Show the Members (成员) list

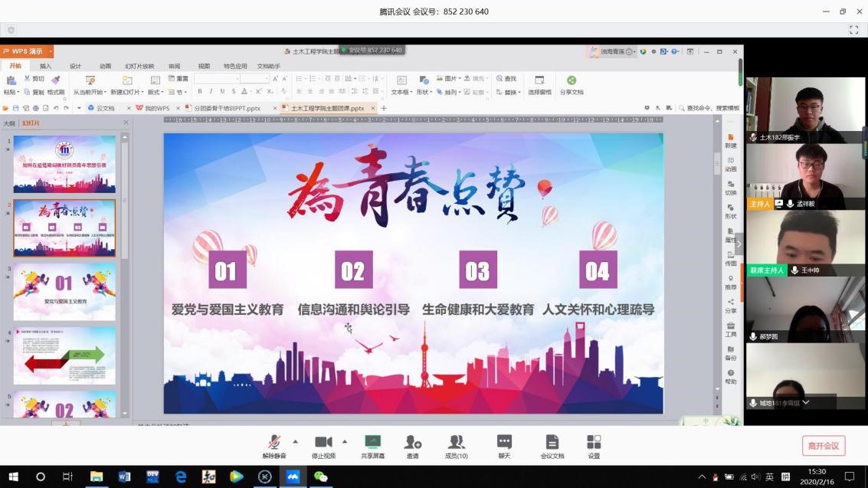457,443
